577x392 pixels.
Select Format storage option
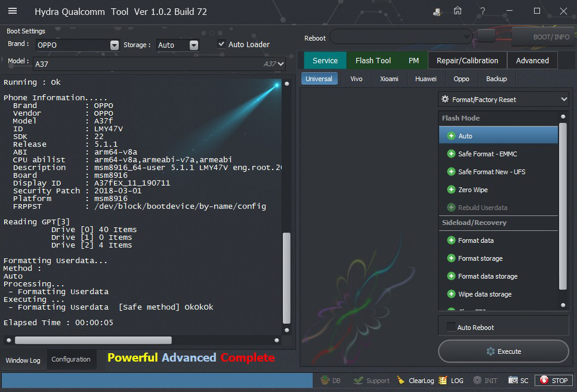pyautogui.click(x=498, y=258)
